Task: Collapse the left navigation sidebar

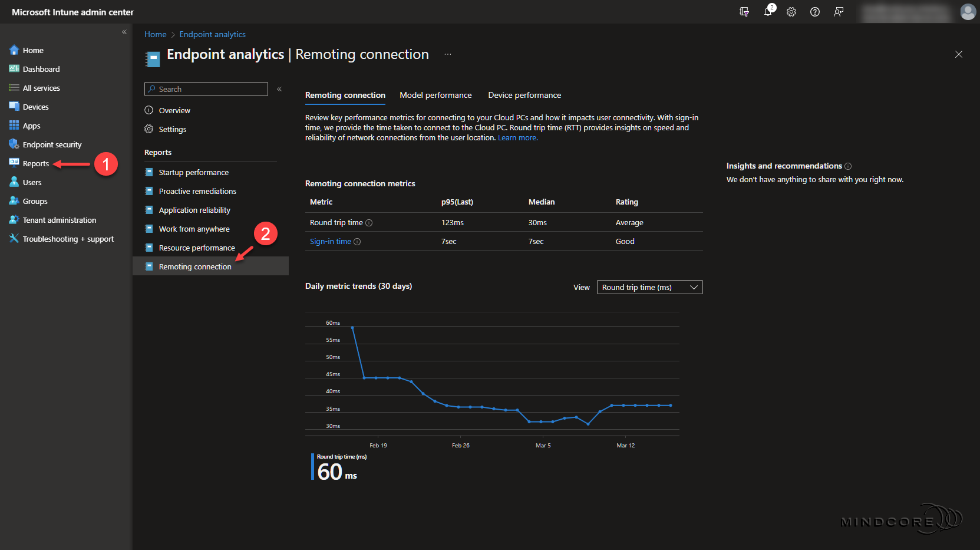Action: 124,32
